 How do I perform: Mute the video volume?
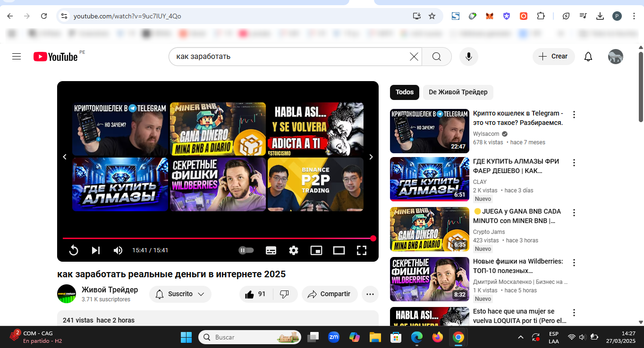pyautogui.click(x=118, y=250)
